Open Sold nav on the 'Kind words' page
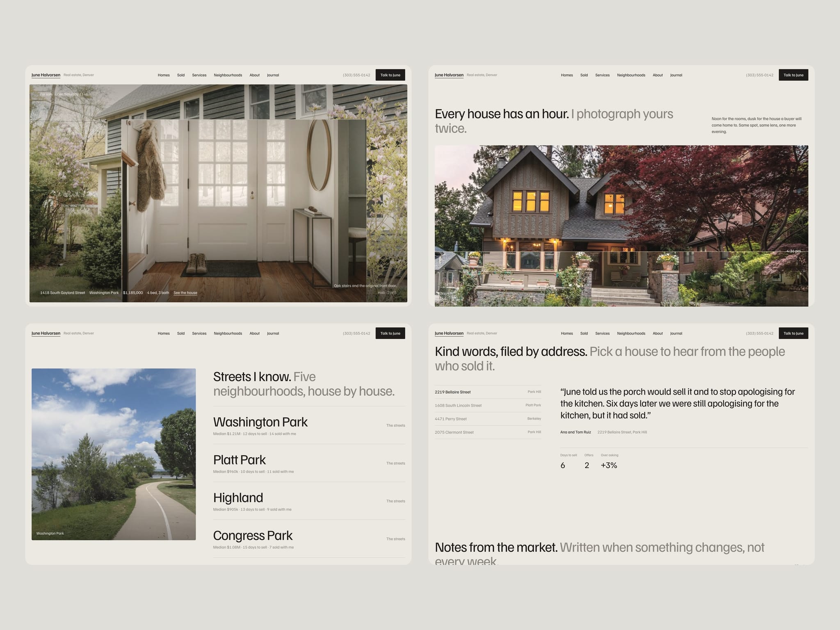Screen dimensions: 840x630 click(x=584, y=333)
